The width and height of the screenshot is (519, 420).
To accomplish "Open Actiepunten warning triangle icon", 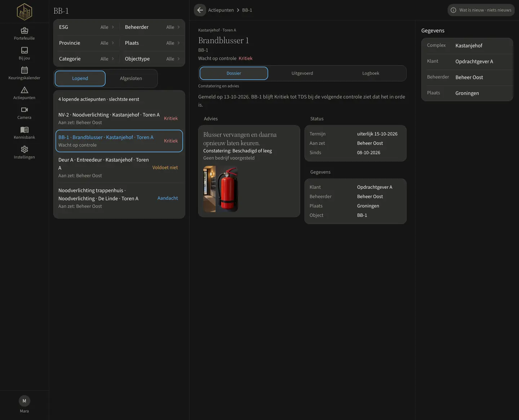I will pyautogui.click(x=25, y=90).
